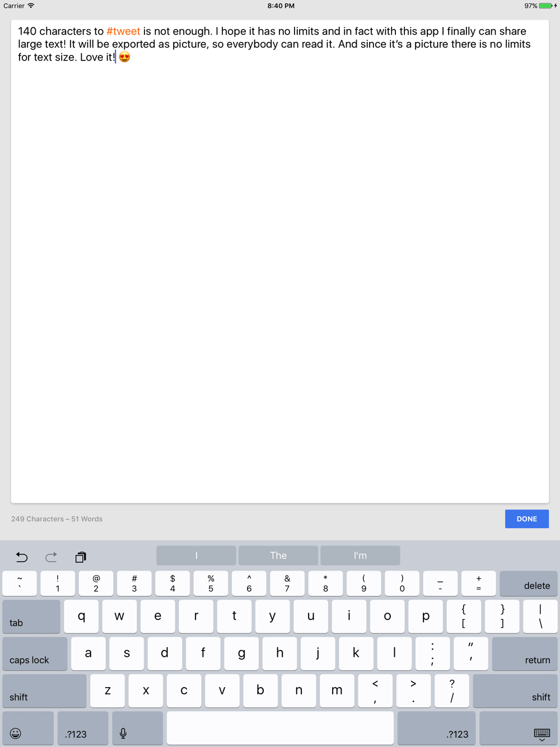Tap the semicolon colon key
560x747 pixels.
click(432, 653)
